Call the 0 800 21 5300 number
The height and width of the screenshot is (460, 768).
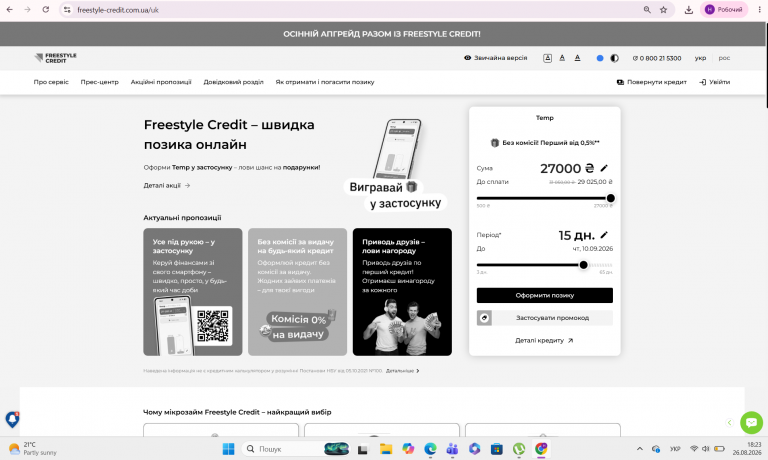657,58
